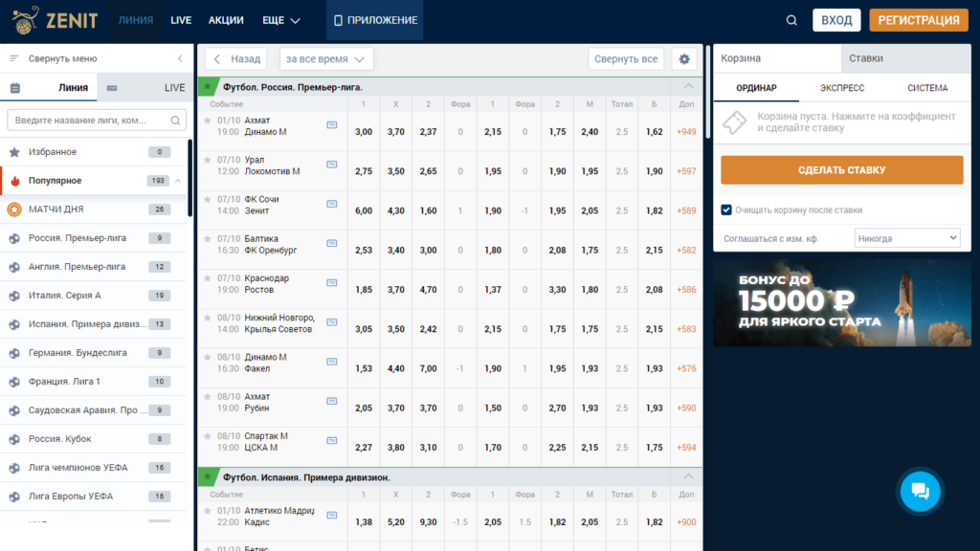Click the Zenit logo
The image size is (980, 551).
point(55,20)
